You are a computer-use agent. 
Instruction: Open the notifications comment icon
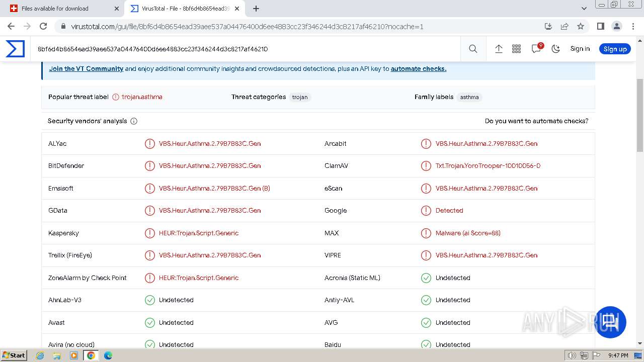[536, 48]
